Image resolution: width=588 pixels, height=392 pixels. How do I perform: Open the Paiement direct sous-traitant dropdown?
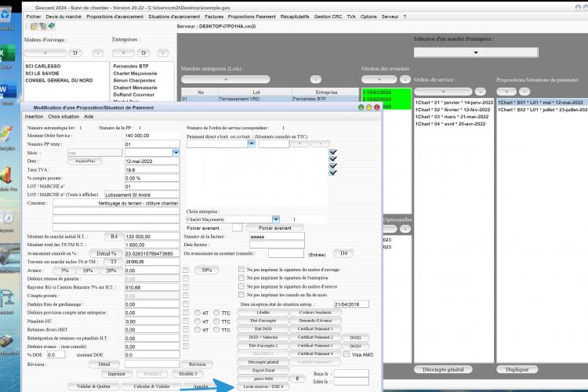251,144
